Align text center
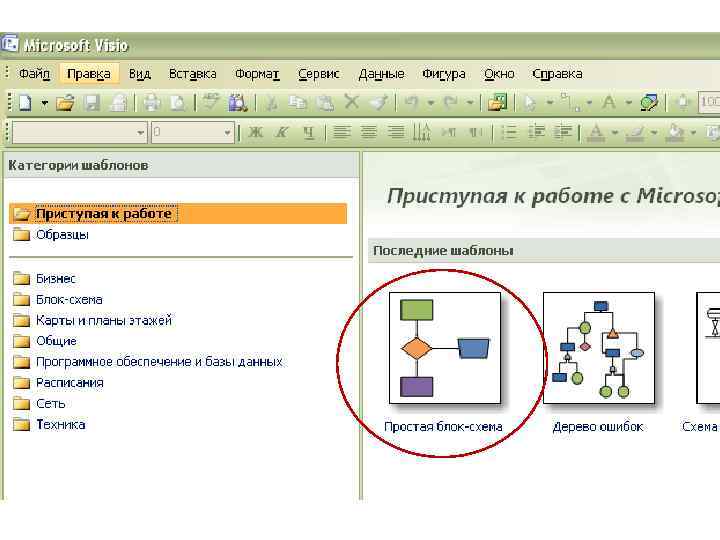Image resolution: width=720 pixels, height=540 pixels. pyautogui.click(x=368, y=133)
